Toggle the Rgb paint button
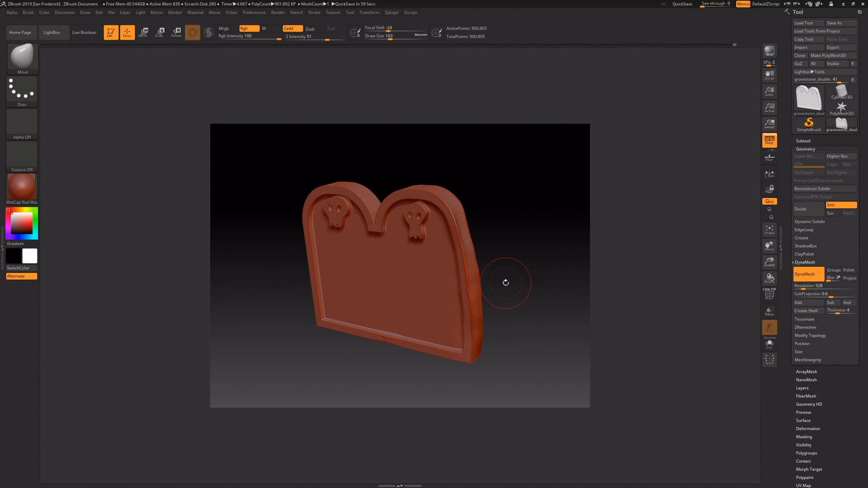The height and width of the screenshot is (488, 868). [249, 28]
